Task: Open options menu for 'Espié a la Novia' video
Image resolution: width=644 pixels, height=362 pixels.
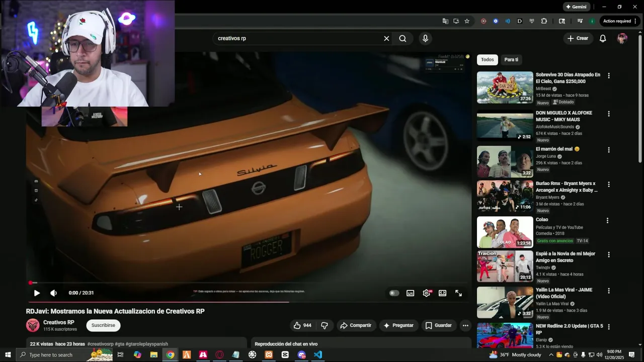Action: [608, 254]
